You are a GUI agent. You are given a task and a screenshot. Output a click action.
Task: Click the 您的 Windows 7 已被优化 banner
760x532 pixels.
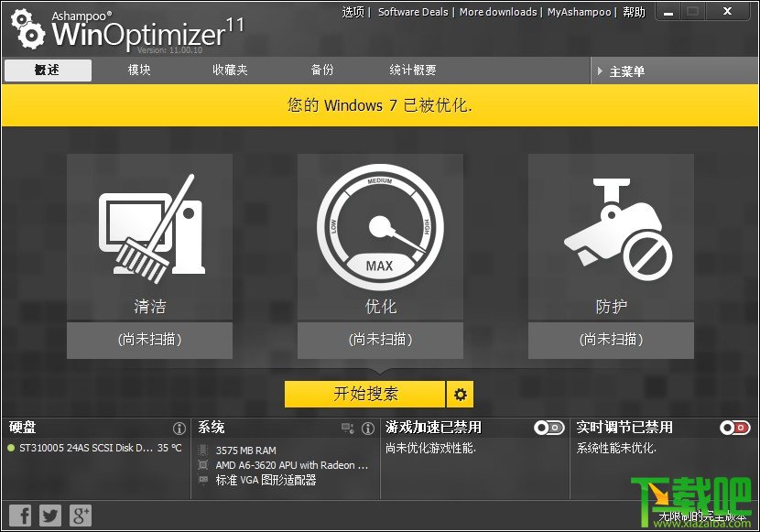tap(380, 105)
